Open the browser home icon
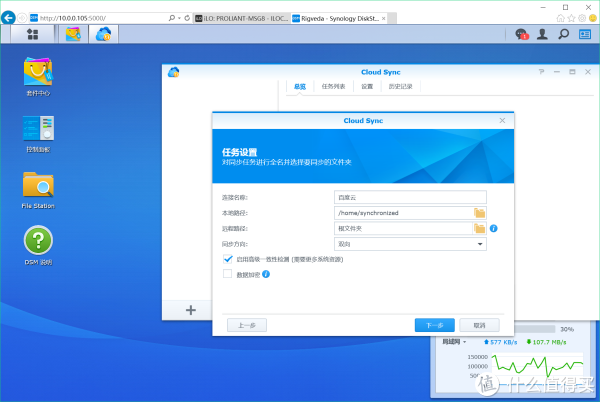 pyautogui.click(x=561, y=18)
